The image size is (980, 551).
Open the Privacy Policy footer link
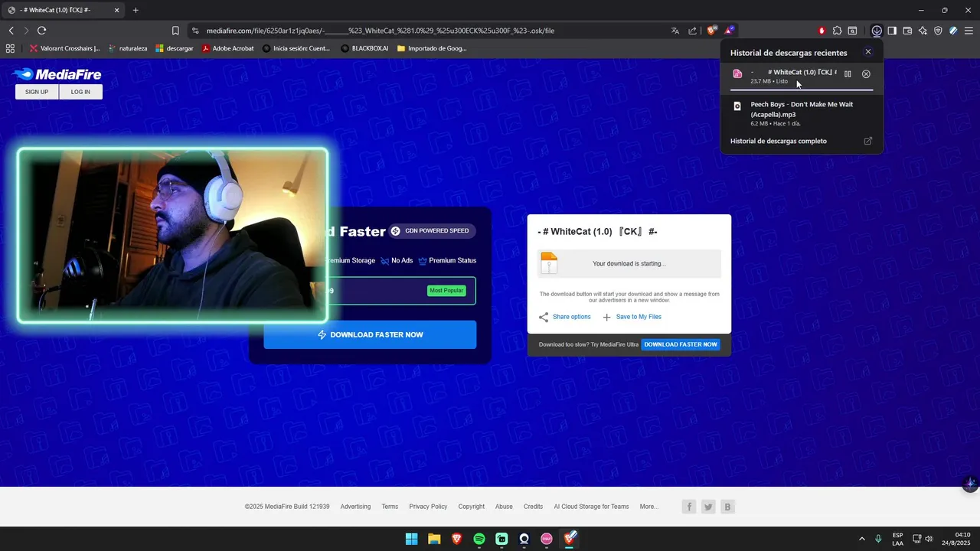pos(428,507)
